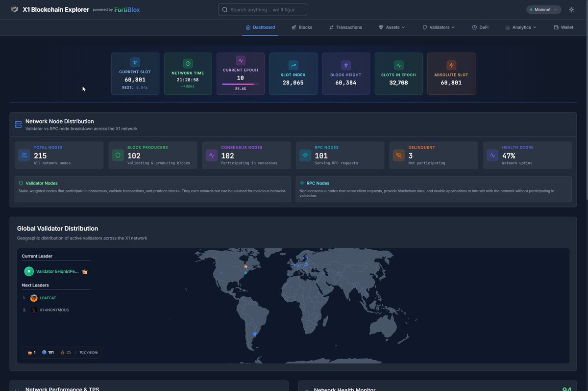The height and width of the screenshot is (391, 588).
Task: Click the Delinquent warning icon
Action: point(398,155)
